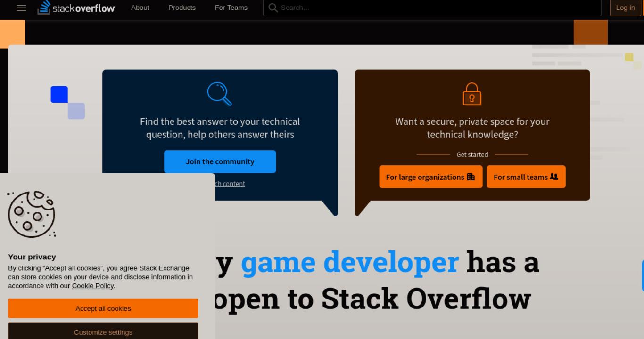This screenshot has height=339, width=644.
Task: Open the hamburger navigation menu
Action: click(21, 8)
